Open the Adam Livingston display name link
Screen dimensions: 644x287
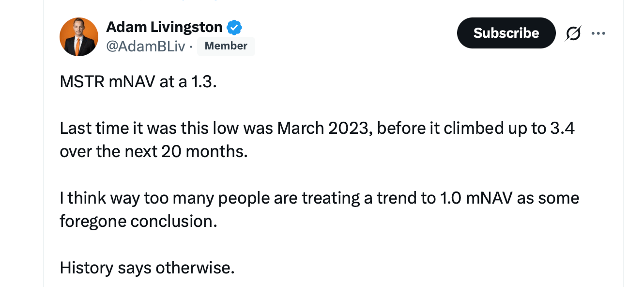coord(164,27)
